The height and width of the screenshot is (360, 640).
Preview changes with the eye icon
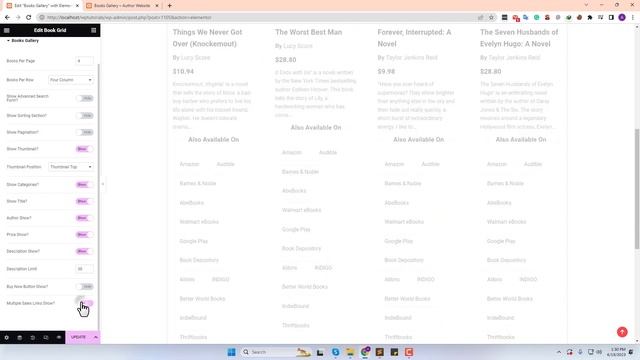(59, 338)
